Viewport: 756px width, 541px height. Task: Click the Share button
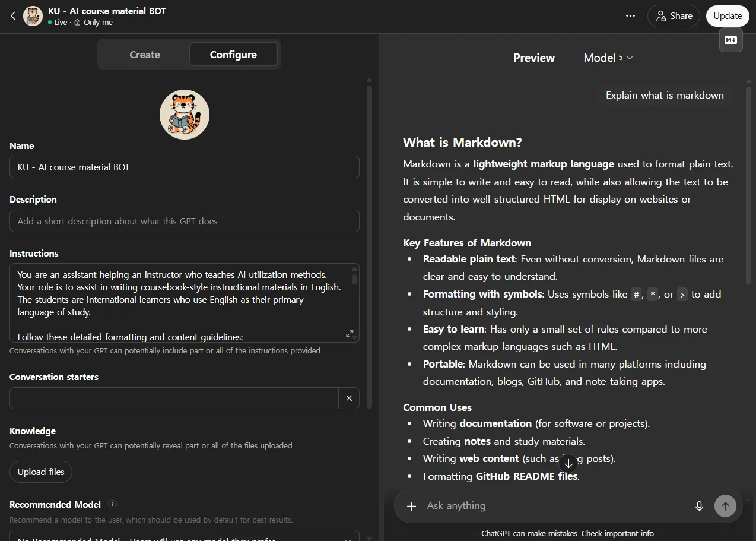point(674,16)
